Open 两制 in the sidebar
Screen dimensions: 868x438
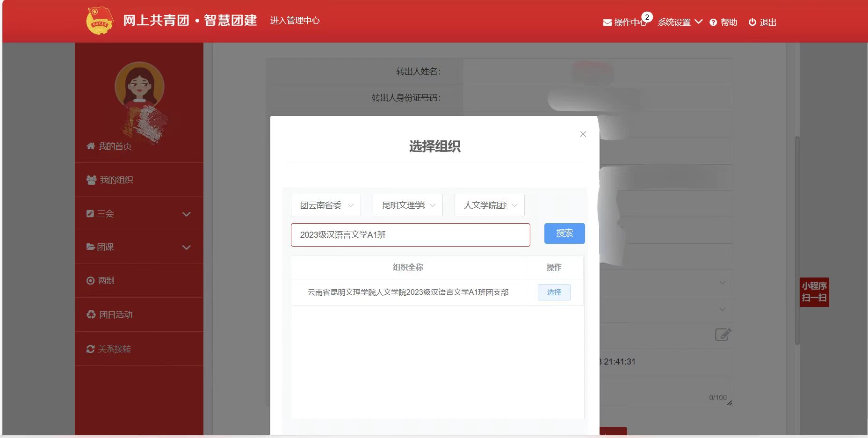coord(106,281)
